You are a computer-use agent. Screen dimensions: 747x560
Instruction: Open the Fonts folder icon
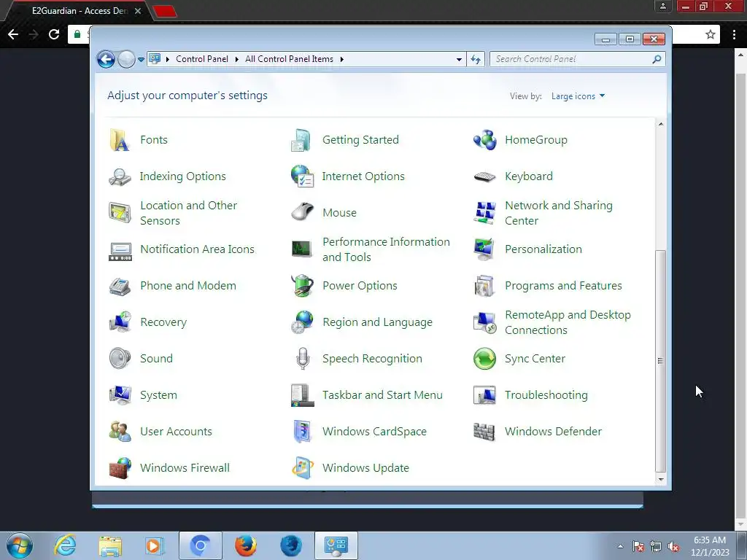[120, 140]
